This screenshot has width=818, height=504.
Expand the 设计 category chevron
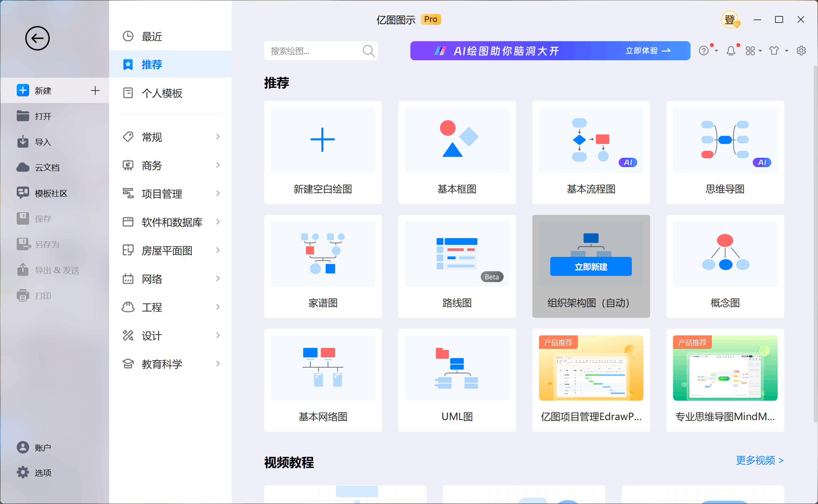(218, 335)
